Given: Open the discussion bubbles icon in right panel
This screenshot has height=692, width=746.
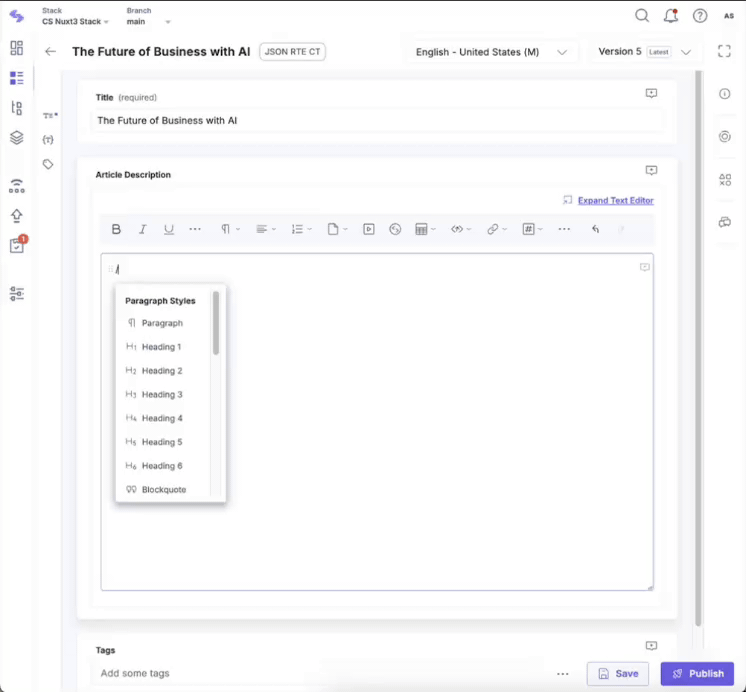Looking at the screenshot, I should (x=725, y=222).
